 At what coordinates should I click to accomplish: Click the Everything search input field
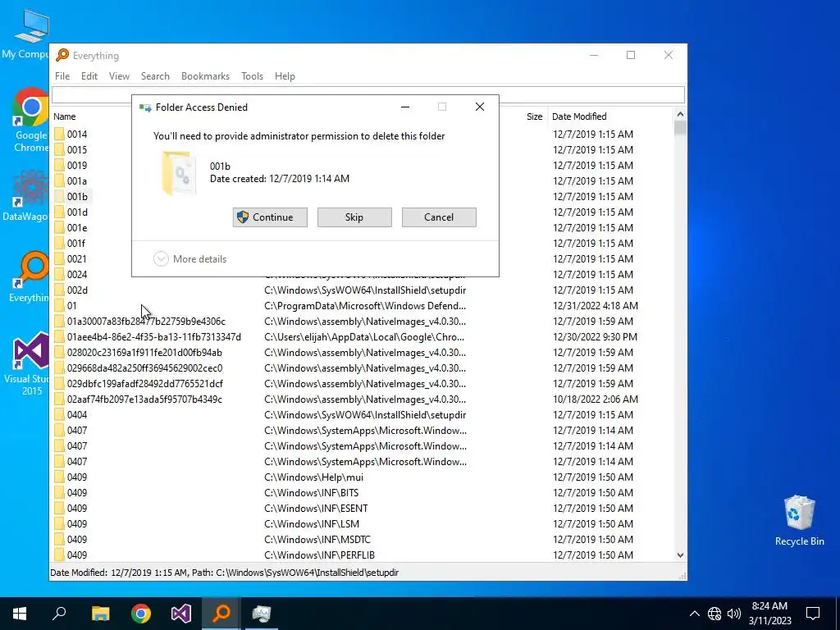click(368, 94)
